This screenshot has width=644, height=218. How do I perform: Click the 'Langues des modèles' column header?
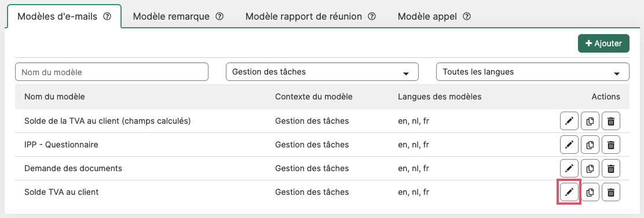tap(440, 97)
